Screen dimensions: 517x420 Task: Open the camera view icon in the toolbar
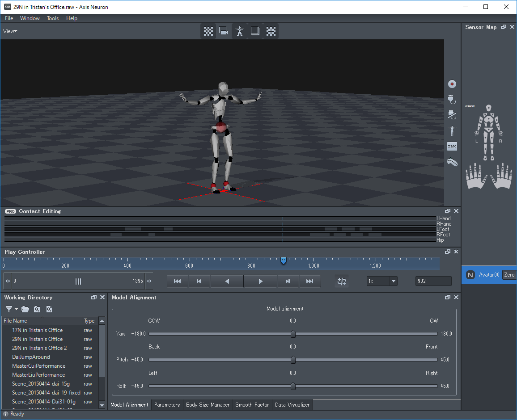point(224,31)
